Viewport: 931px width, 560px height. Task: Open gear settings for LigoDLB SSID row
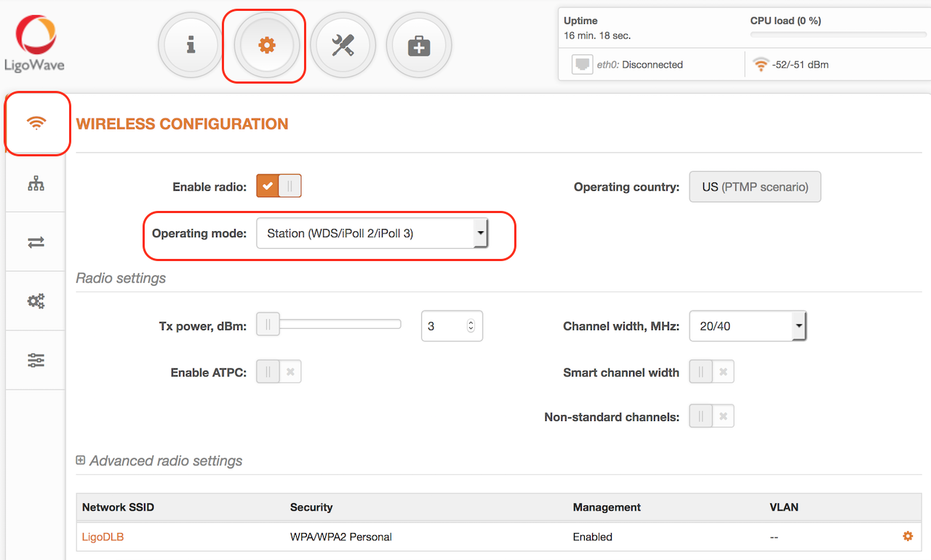point(907,536)
